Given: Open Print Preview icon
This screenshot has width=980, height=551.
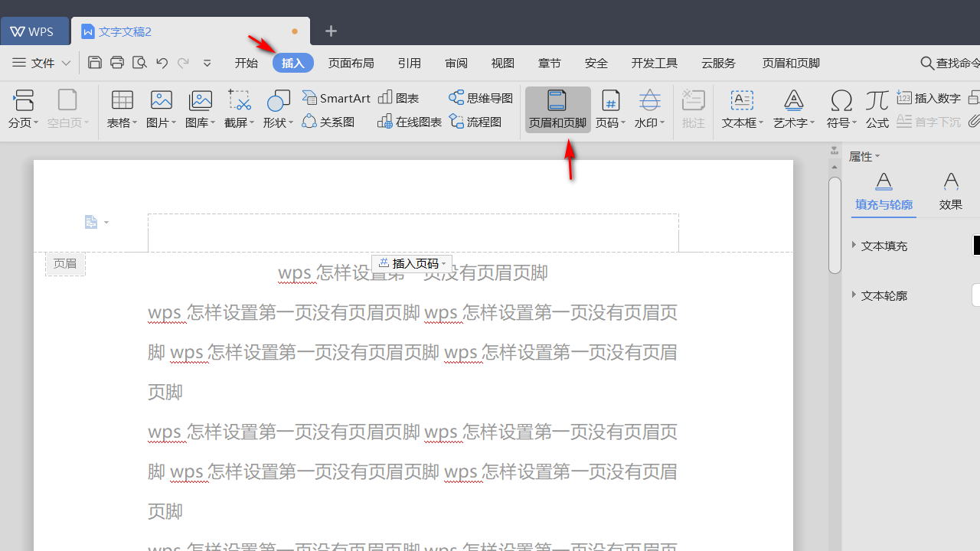Looking at the screenshot, I should (x=139, y=63).
